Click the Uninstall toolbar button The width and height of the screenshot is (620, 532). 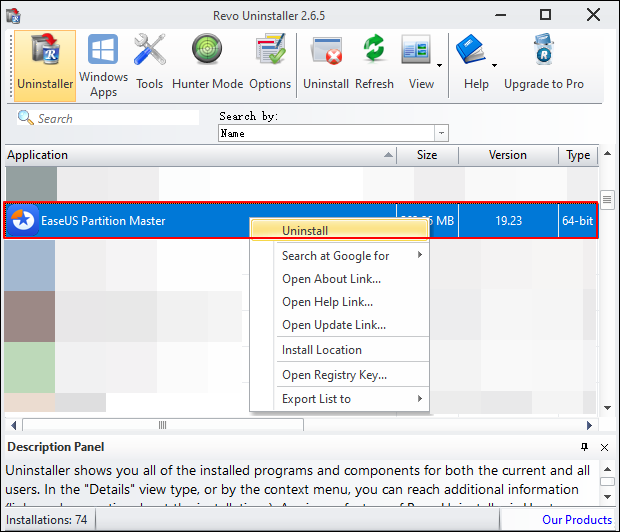point(326,62)
